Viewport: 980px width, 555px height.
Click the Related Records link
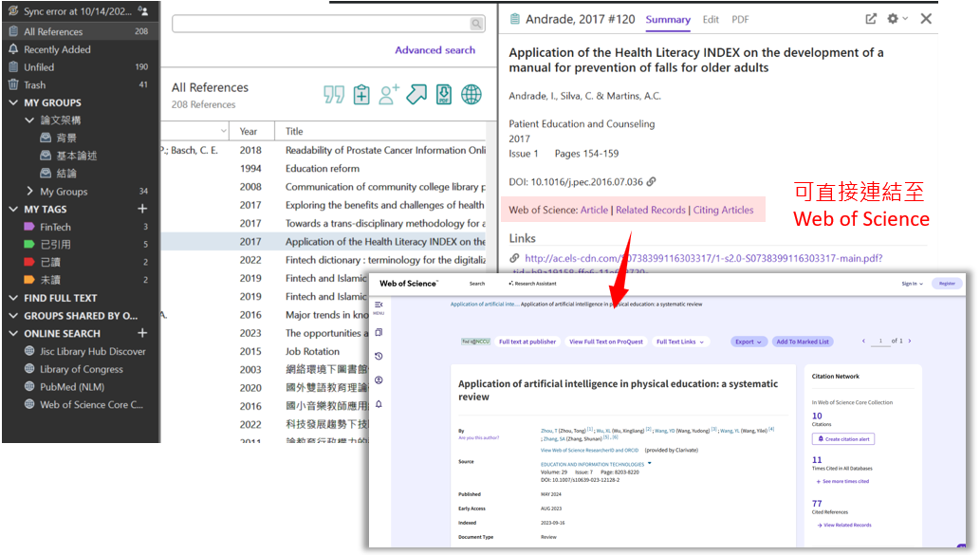point(651,210)
